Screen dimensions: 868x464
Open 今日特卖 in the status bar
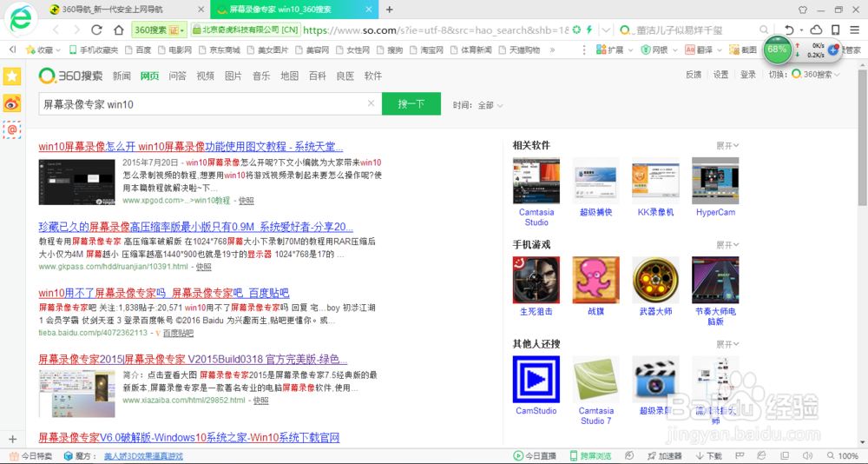click(x=31, y=456)
